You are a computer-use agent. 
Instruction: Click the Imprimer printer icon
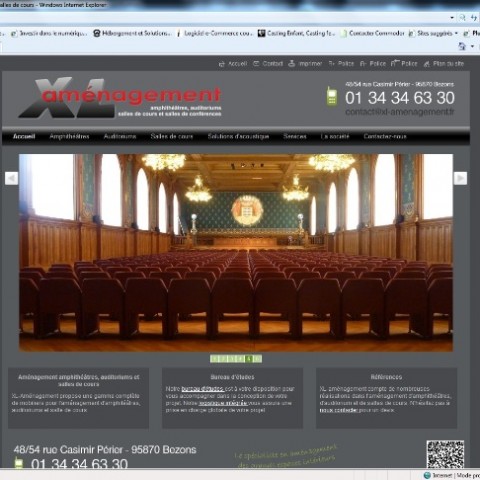tap(292, 63)
